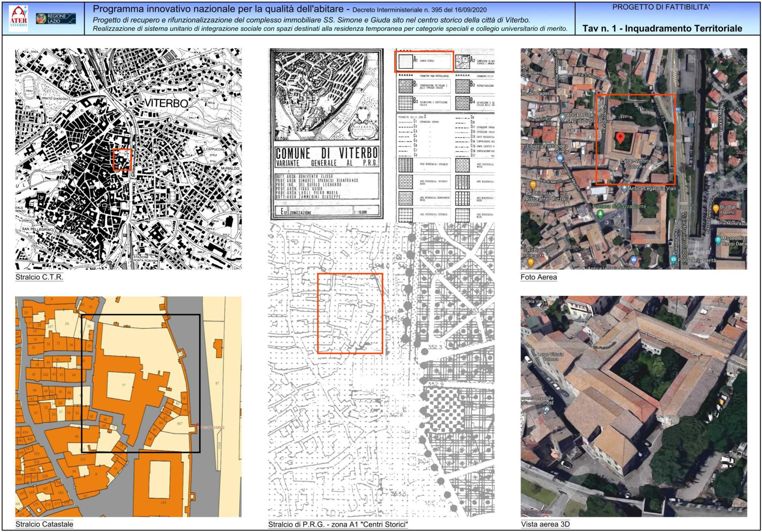Click the Vista aerea 3D caption
Screen dimensions: 762x532
click(545, 524)
